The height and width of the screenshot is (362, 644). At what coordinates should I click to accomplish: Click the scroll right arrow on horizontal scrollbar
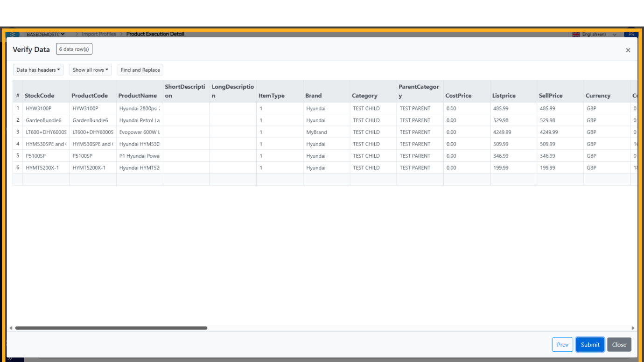tap(633, 328)
